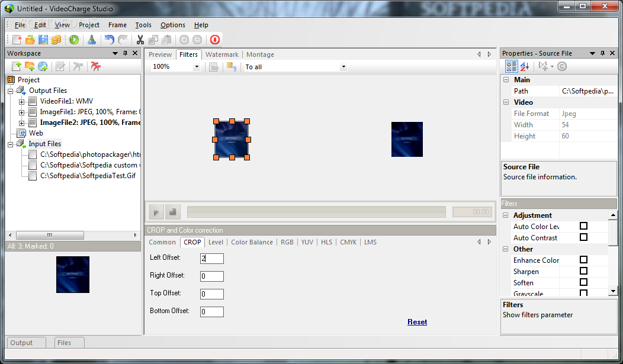This screenshot has height=364, width=623.
Task: Start processing with the green play icon
Action: tap(74, 40)
